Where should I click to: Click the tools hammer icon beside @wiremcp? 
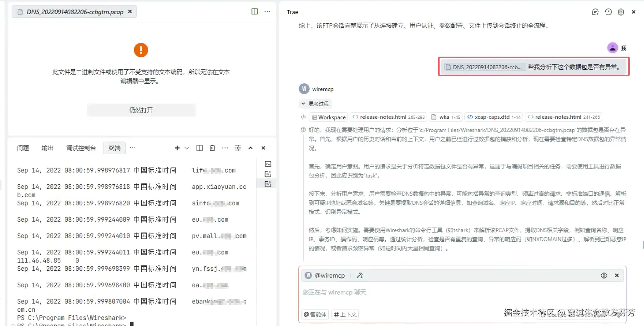[x=359, y=275]
